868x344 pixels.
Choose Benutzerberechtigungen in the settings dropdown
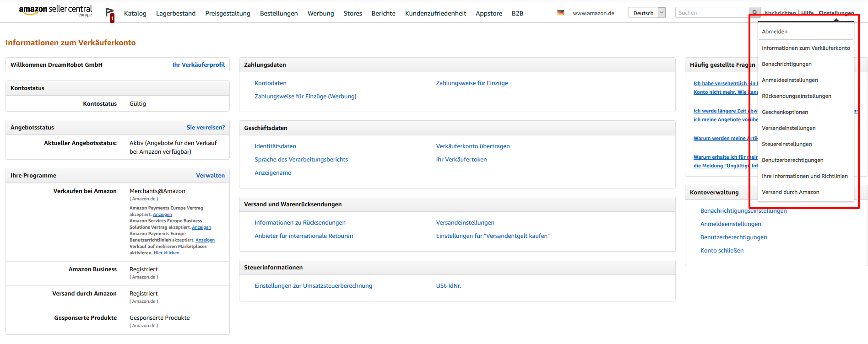coord(792,160)
